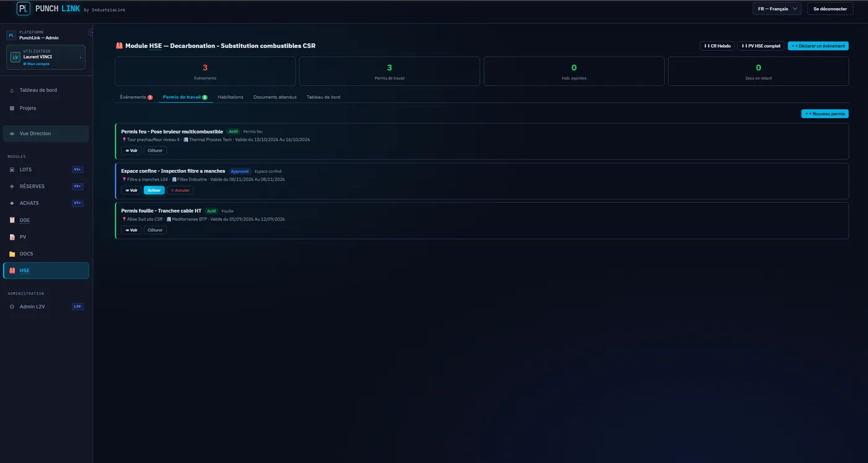The width and height of the screenshot is (868, 463).
Task: Click the Approuvé status badge
Action: click(x=240, y=171)
